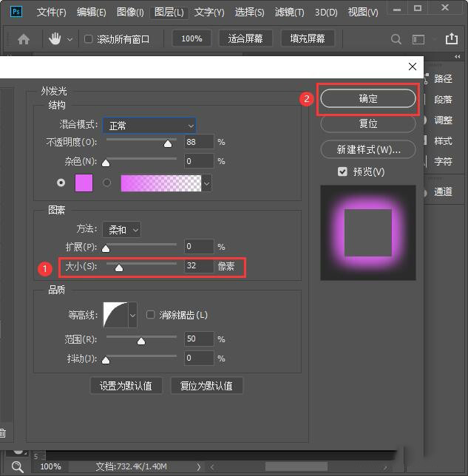This screenshot has width=468, height=476.
Task: Click the 等高线 contour curve thumbnail
Action: 115,315
